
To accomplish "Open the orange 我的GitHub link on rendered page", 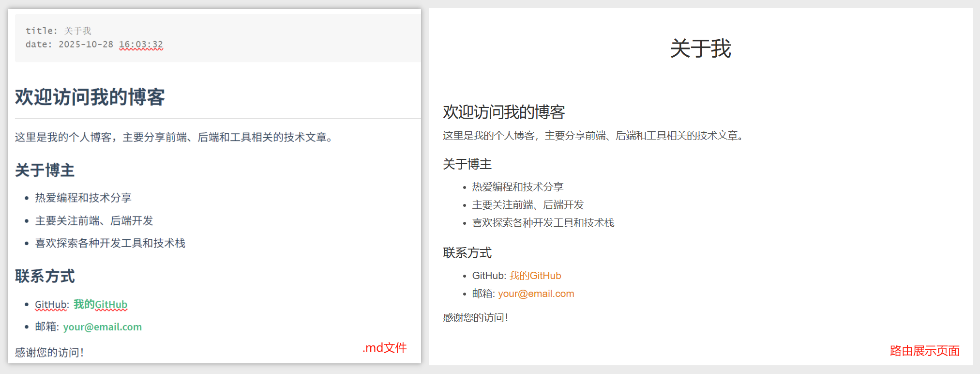I will coord(535,276).
